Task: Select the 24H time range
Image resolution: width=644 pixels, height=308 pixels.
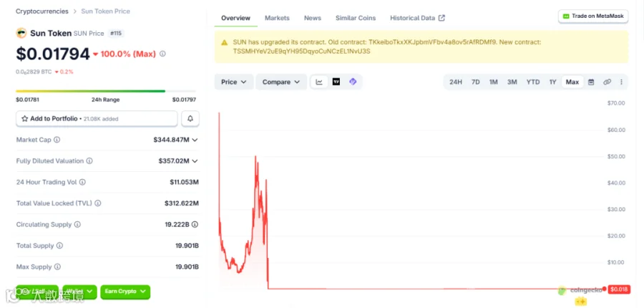Action: coord(456,82)
